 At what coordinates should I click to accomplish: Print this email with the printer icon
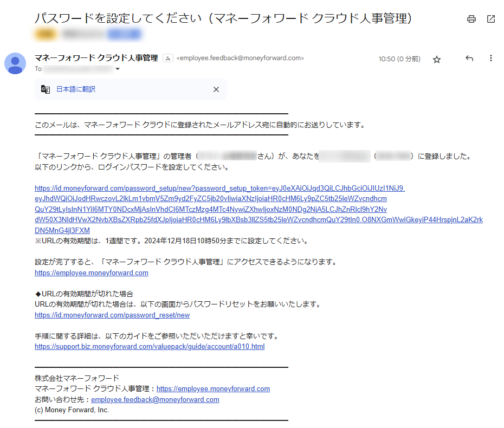(x=471, y=19)
